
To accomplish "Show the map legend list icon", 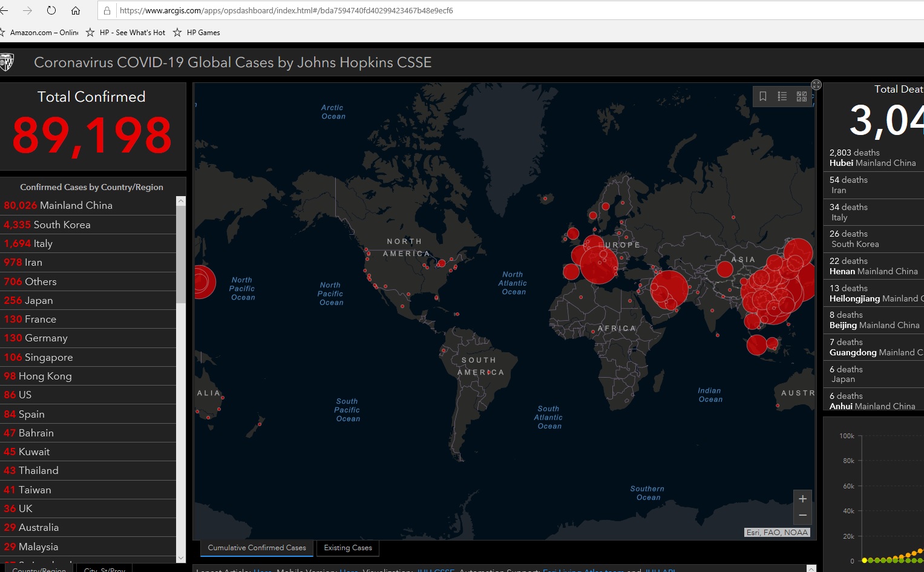I will point(782,96).
